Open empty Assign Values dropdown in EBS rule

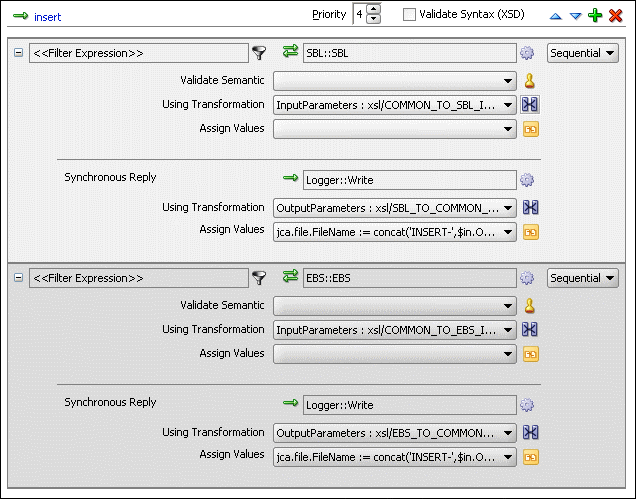point(395,354)
